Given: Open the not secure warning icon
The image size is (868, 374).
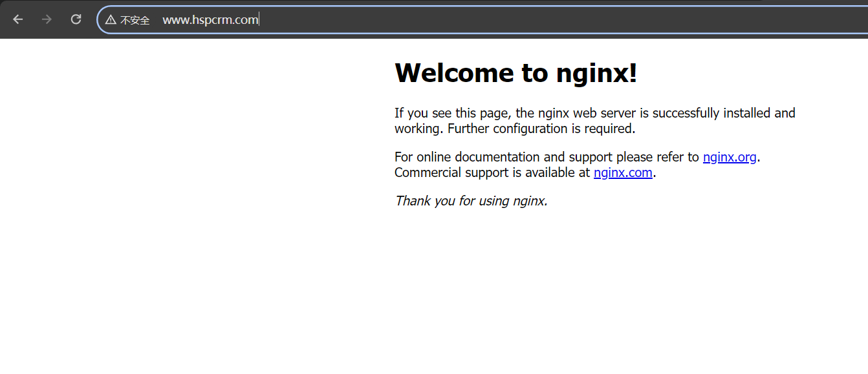Looking at the screenshot, I should pos(111,20).
